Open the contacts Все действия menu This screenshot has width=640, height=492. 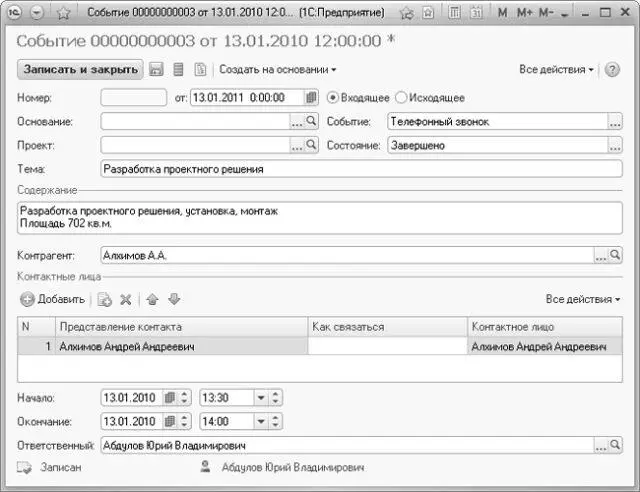pos(583,299)
